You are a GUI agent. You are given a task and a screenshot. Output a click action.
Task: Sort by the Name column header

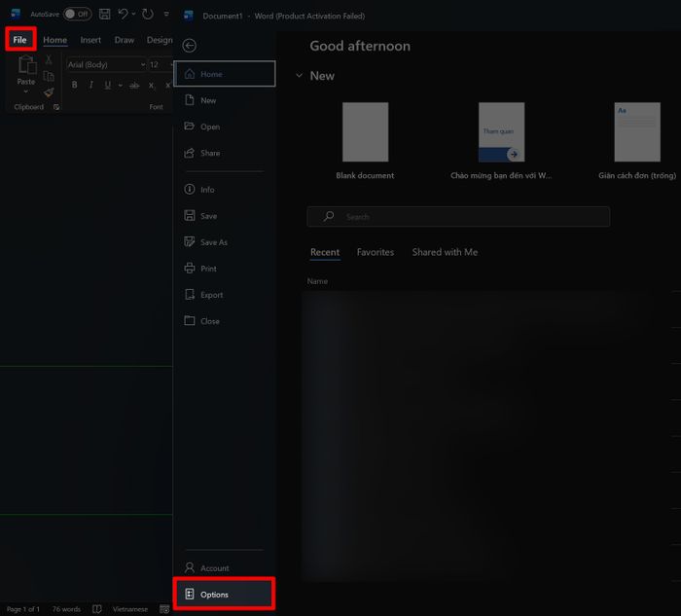(317, 281)
